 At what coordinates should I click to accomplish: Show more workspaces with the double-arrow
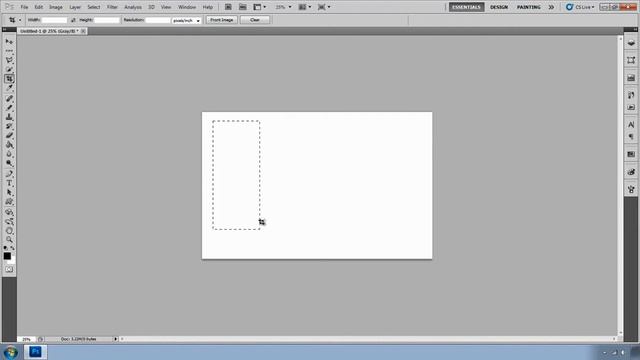(x=551, y=7)
